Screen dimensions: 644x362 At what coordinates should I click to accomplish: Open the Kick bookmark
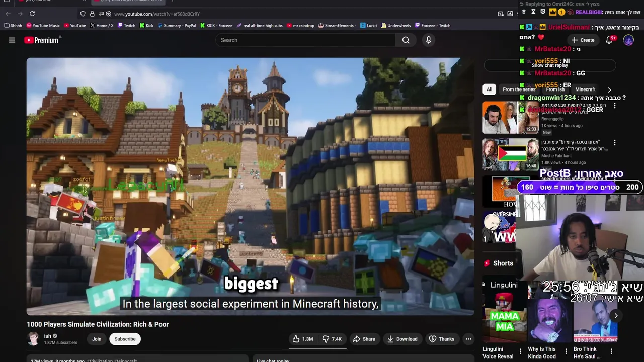tap(147, 26)
